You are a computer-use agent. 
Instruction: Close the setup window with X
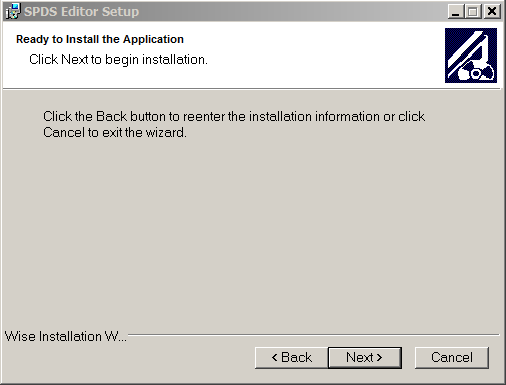pyautogui.click(x=492, y=12)
